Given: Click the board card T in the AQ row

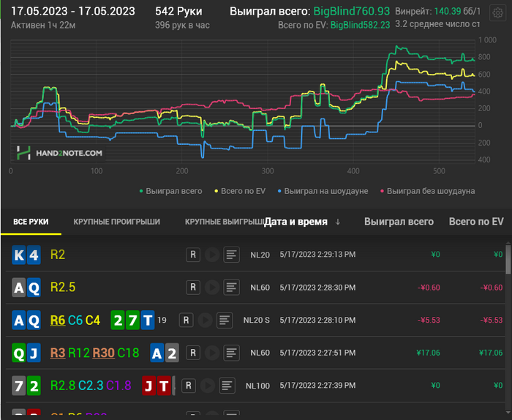Looking at the screenshot, I should click(x=148, y=320).
